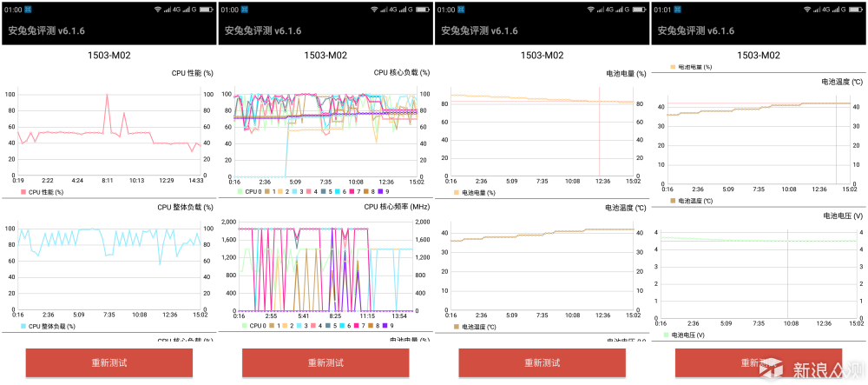Click the 电池电压 (V) chart title
Viewport: 868px width, 385px height.
tap(843, 216)
